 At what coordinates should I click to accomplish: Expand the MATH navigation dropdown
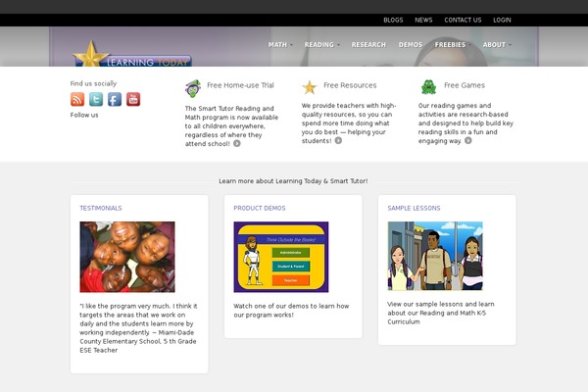(280, 45)
